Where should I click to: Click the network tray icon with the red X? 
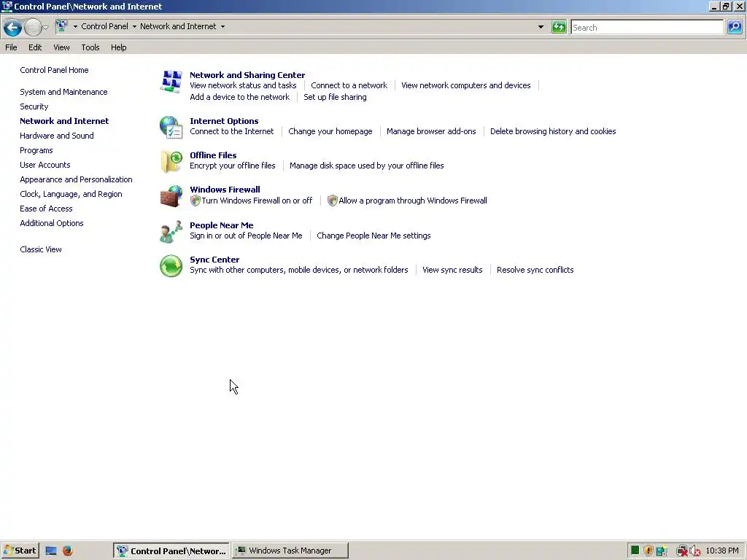682,551
